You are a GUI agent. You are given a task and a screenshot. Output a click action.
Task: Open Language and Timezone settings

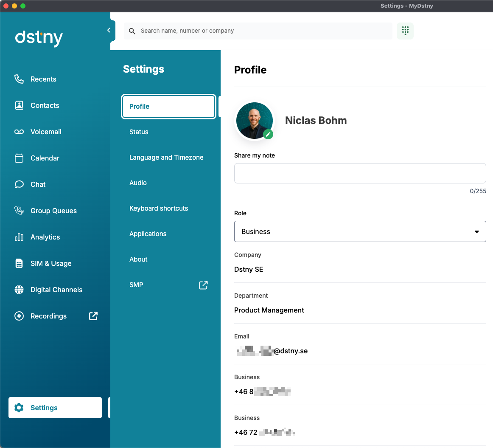(x=166, y=158)
